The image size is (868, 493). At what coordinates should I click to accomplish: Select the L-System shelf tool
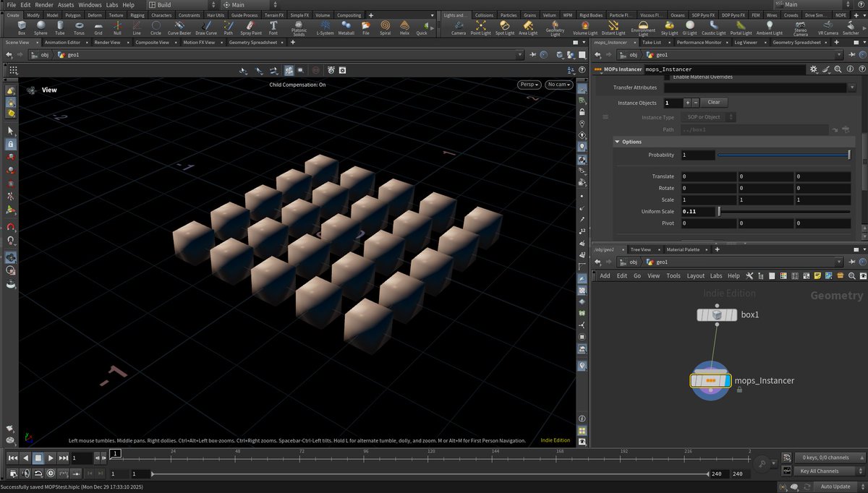325,27
